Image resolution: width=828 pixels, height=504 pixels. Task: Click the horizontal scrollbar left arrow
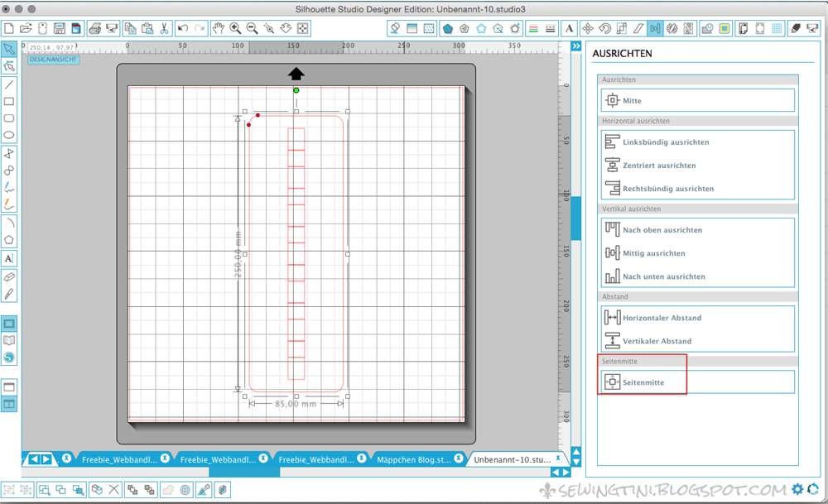[x=556, y=473]
